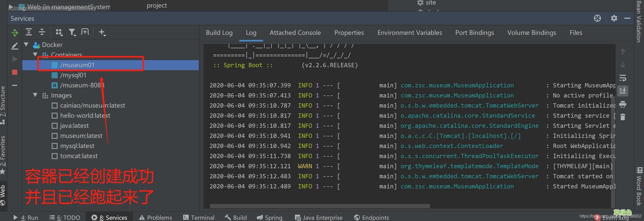644x221 pixels.
Task: Open the Bean Validation side panel
Action: tap(639, 21)
